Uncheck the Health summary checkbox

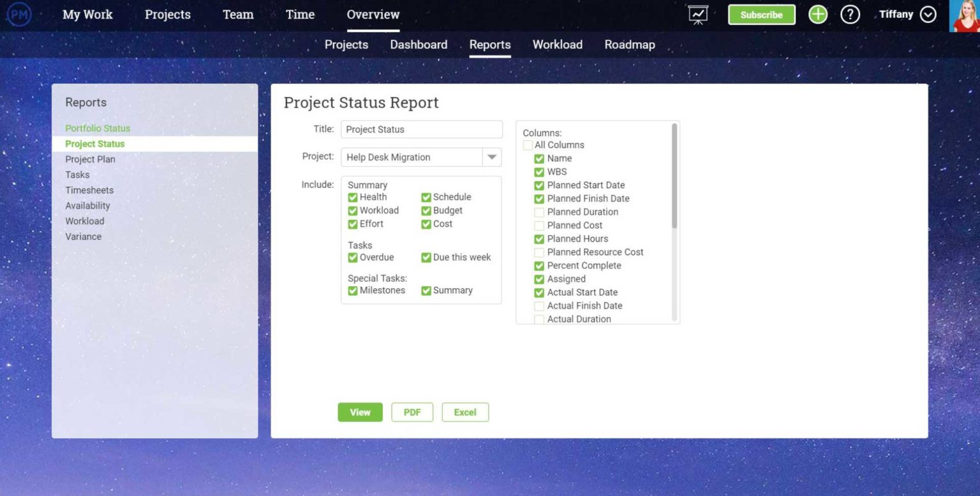pyautogui.click(x=353, y=198)
